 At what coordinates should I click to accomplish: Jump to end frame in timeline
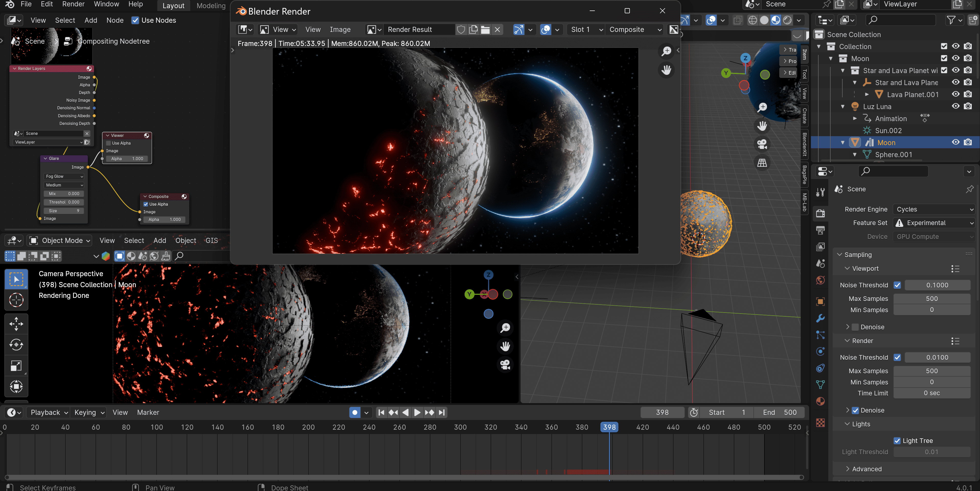pyautogui.click(x=441, y=412)
